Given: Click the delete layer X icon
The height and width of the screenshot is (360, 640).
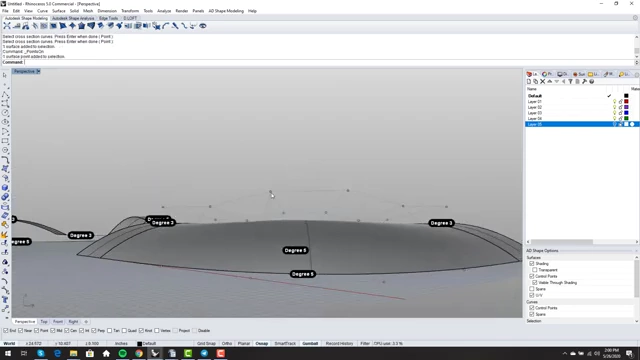Looking at the screenshot, I should pyautogui.click(x=542, y=82).
